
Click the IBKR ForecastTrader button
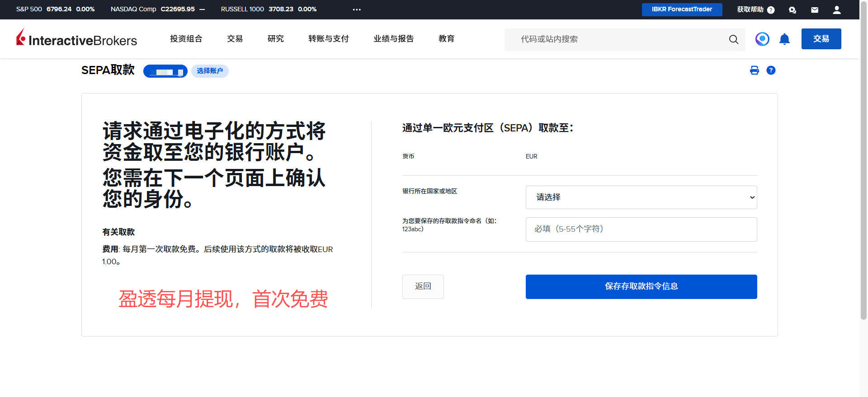682,9
